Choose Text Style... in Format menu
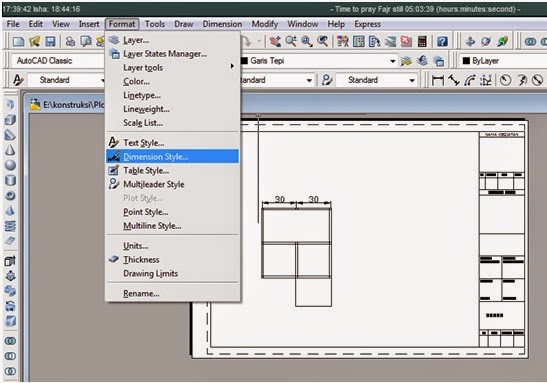The width and height of the screenshot is (547, 383). pyautogui.click(x=172, y=143)
